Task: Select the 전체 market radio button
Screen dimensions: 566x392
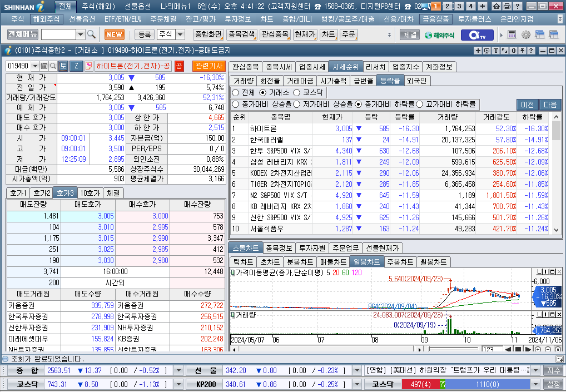Action: pos(236,93)
